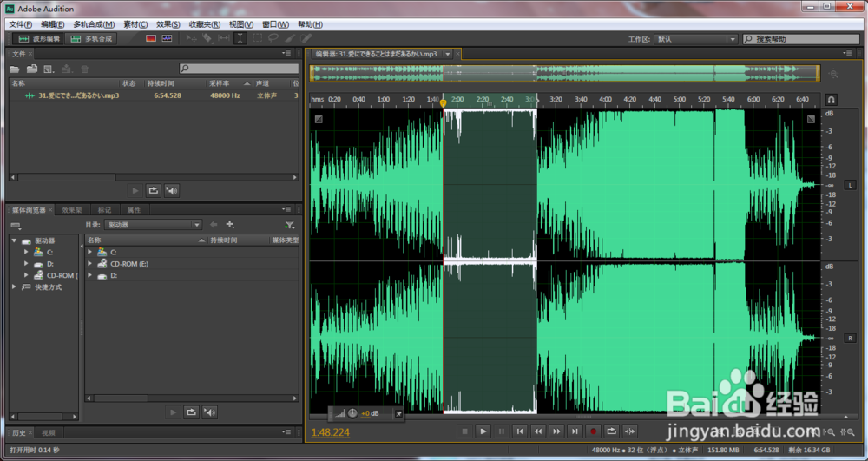Viewport: 868px width, 461px height.
Task: Move playhead to previous marker
Action: 520,431
